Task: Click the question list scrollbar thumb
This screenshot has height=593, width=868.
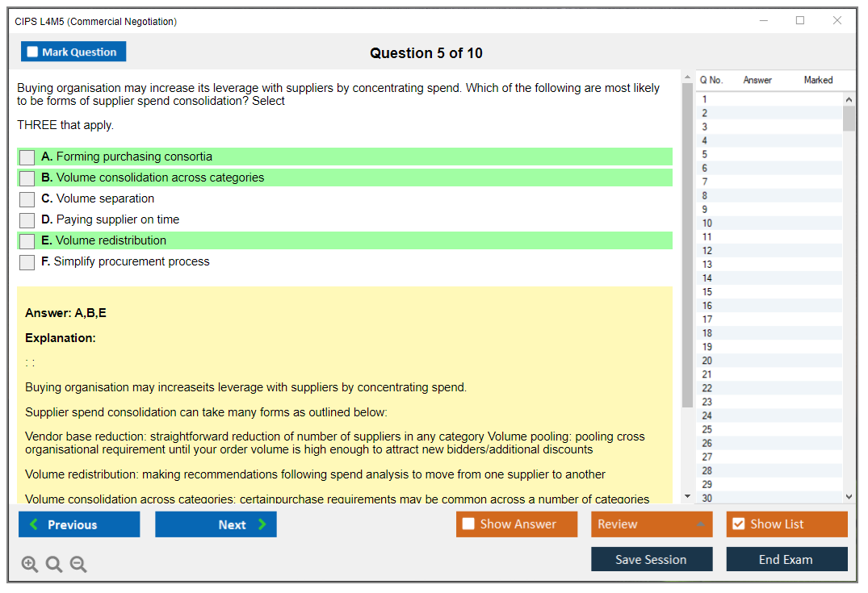Action: pos(849,118)
